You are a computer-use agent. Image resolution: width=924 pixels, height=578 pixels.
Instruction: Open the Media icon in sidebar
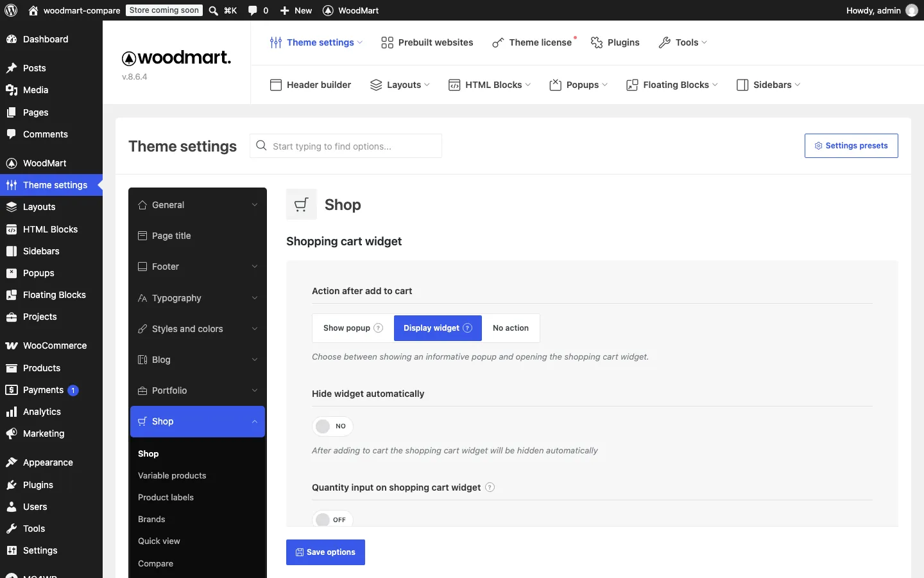[12, 90]
